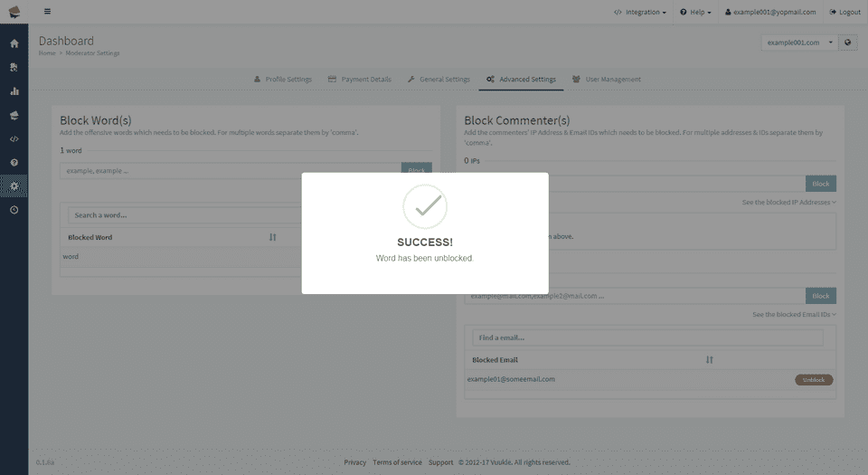Viewport: 868px width, 475px height.
Task: Sort the Blocked Email column
Action: pyautogui.click(x=709, y=360)
